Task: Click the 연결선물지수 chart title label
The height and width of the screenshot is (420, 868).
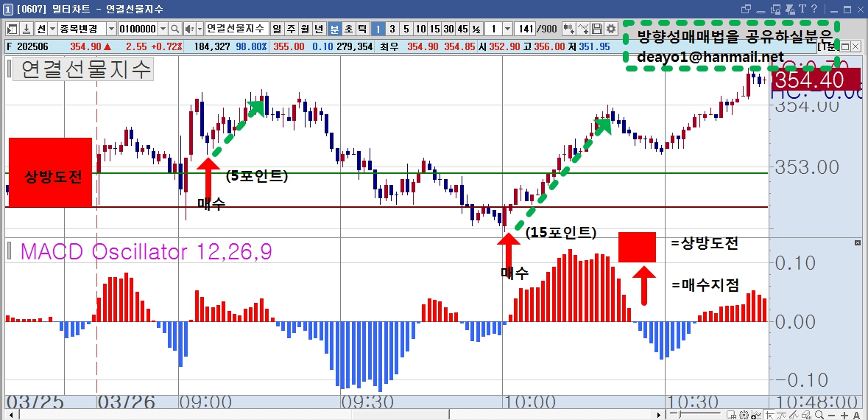Action: click(83, 70)
